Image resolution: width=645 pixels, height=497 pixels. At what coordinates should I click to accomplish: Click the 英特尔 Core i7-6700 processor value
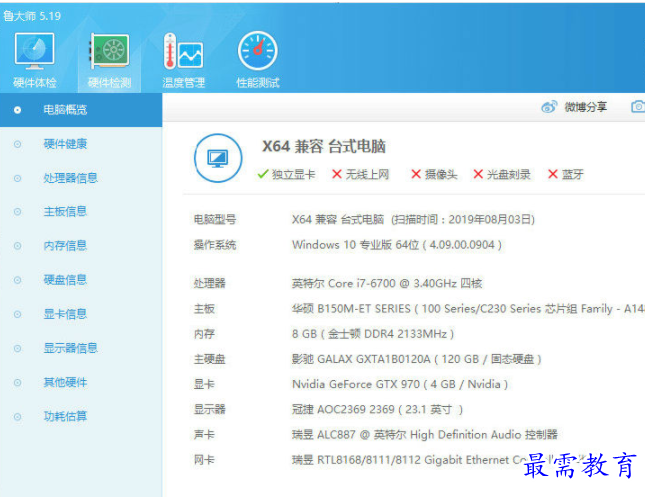coord(387,283)
